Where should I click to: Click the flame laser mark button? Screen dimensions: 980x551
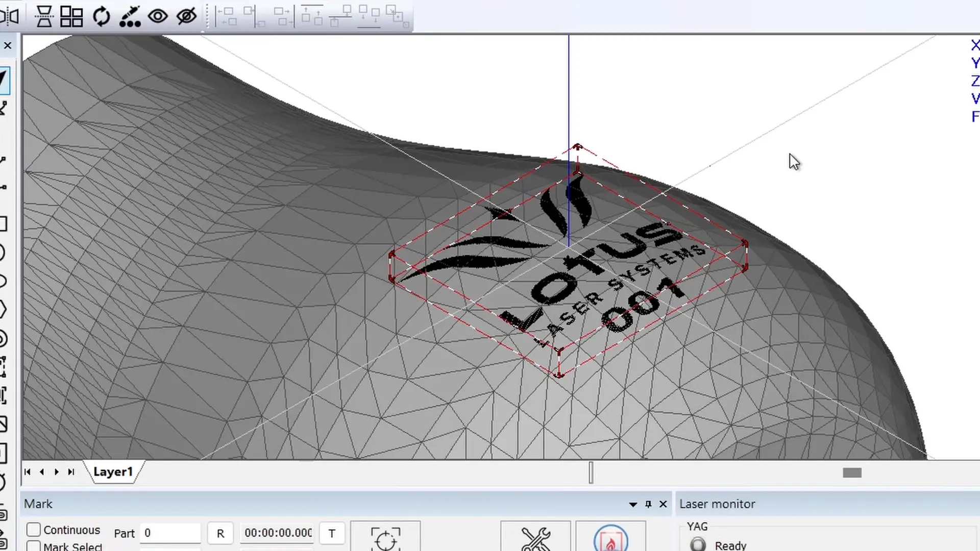click(x=610, y=537)
